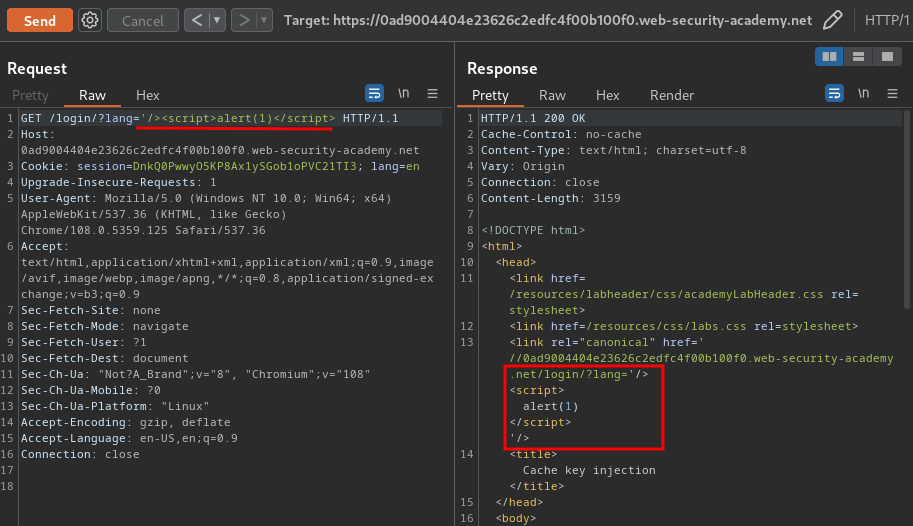Click 'Accept-Encoding: gzip, deflate' header
Image resolution: width=913 pixels, height=526 pixels.
coord(126,422)
